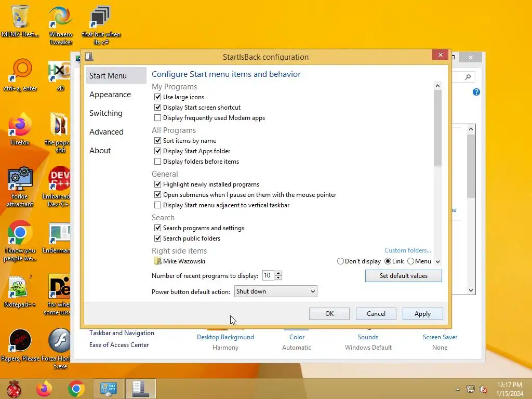The height and width of the screenshot is (399, 532).
Task: Click the Christmas ornament Start button on taskbar
Action: [14, 389]
